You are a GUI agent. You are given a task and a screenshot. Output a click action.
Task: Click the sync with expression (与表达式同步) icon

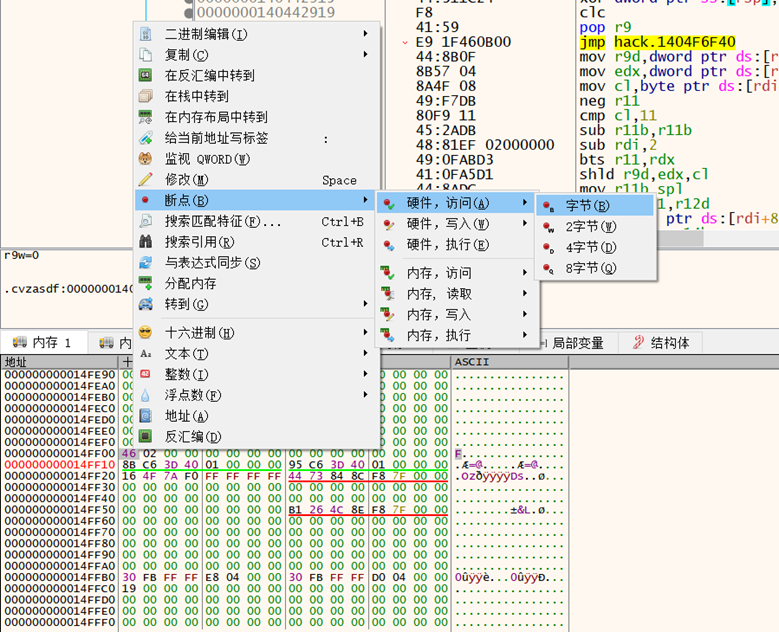coord(146,263)
